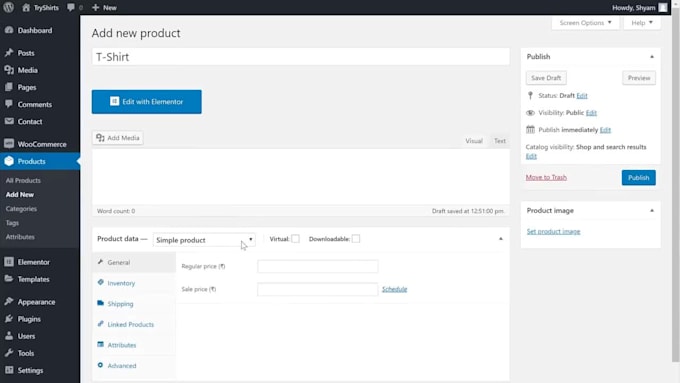Viewport: 680px width, 383px height.
Task: Open the Attributes product data tab
Action: [x=134, y=345]
